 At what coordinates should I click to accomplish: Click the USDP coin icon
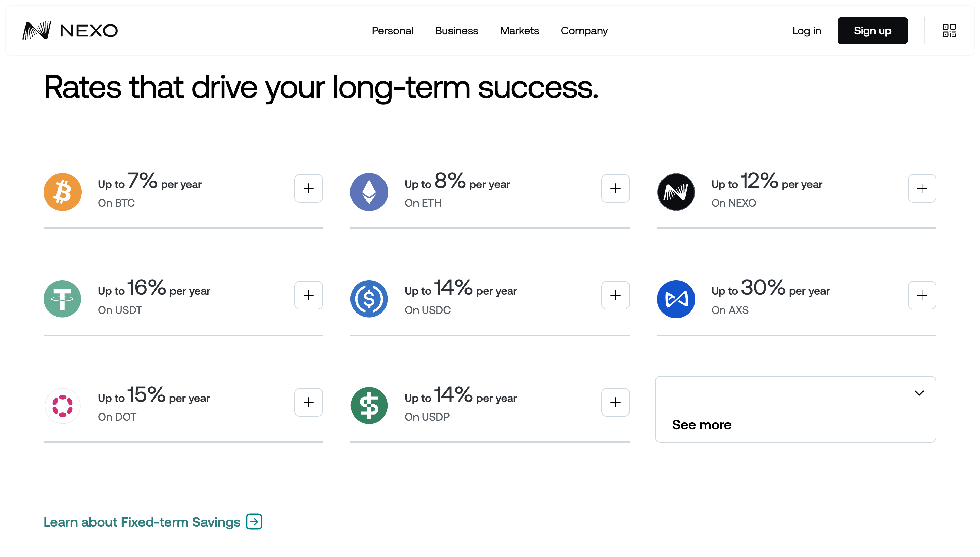click(x=369, y=405)
